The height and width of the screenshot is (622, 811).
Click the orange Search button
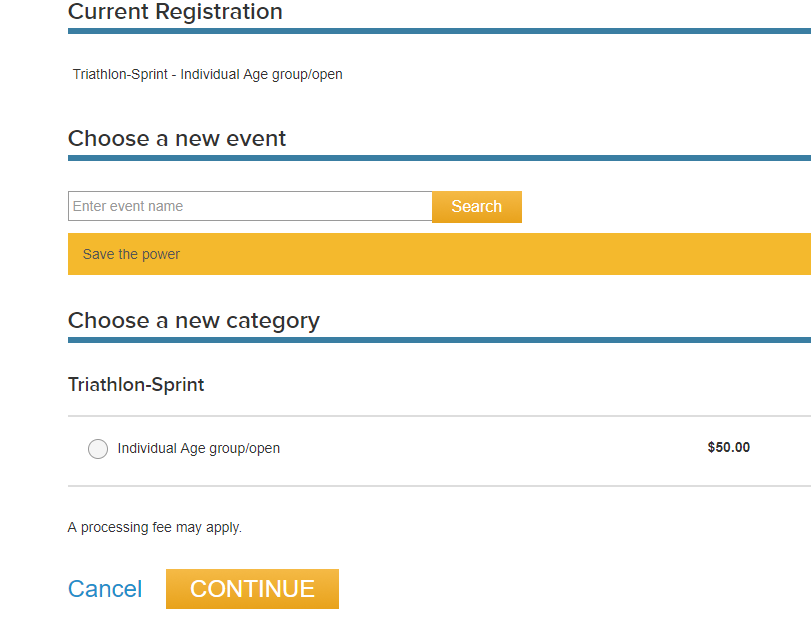coord(476,207)
